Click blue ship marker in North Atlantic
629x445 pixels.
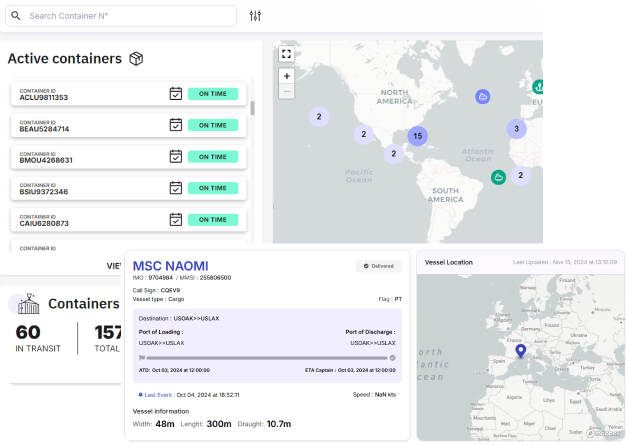(x=483, y=96)
